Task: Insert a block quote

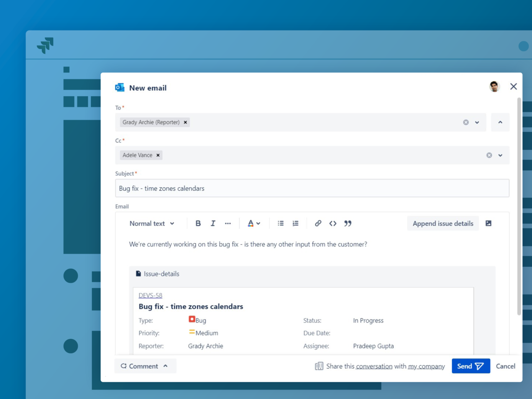Action: pyautogui.click(x=348, y=223)
